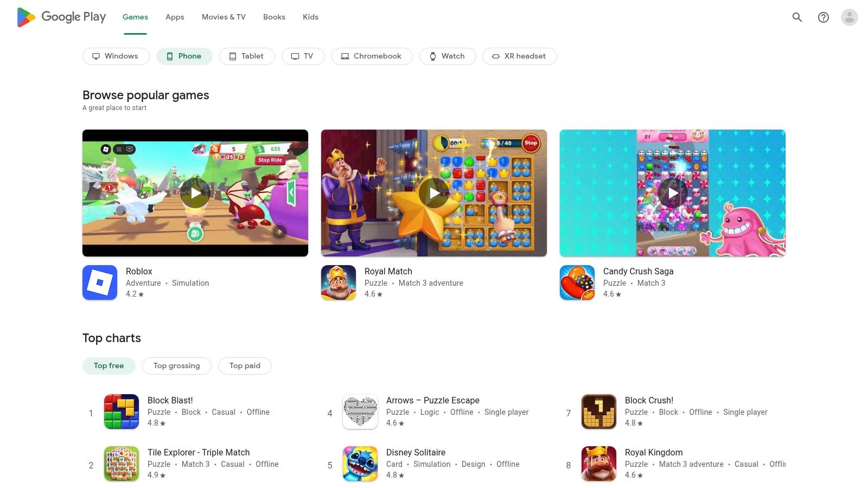Select the Windows device filter

[x=116, y=56]
